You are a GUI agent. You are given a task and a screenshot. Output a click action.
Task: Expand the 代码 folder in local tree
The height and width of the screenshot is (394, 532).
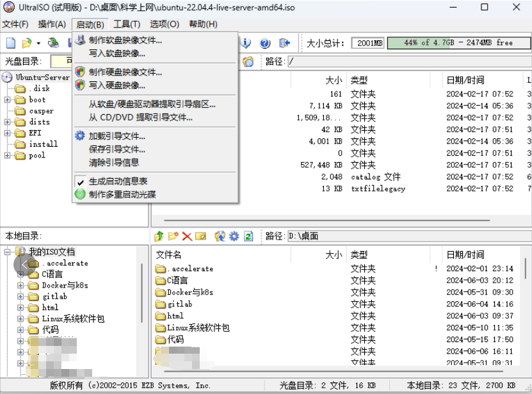click(x=20, y=330)
